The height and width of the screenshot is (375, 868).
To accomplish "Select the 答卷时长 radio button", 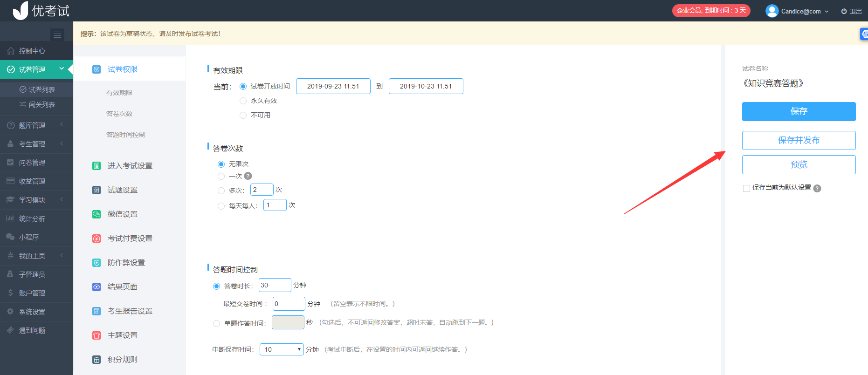I will coord(216,286).
